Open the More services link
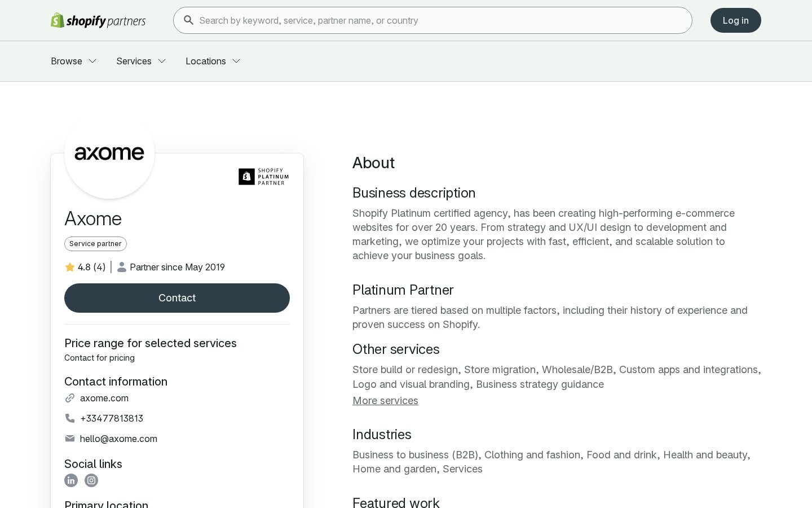The width and height of the screenshot is (812, 508). point(385,401)
